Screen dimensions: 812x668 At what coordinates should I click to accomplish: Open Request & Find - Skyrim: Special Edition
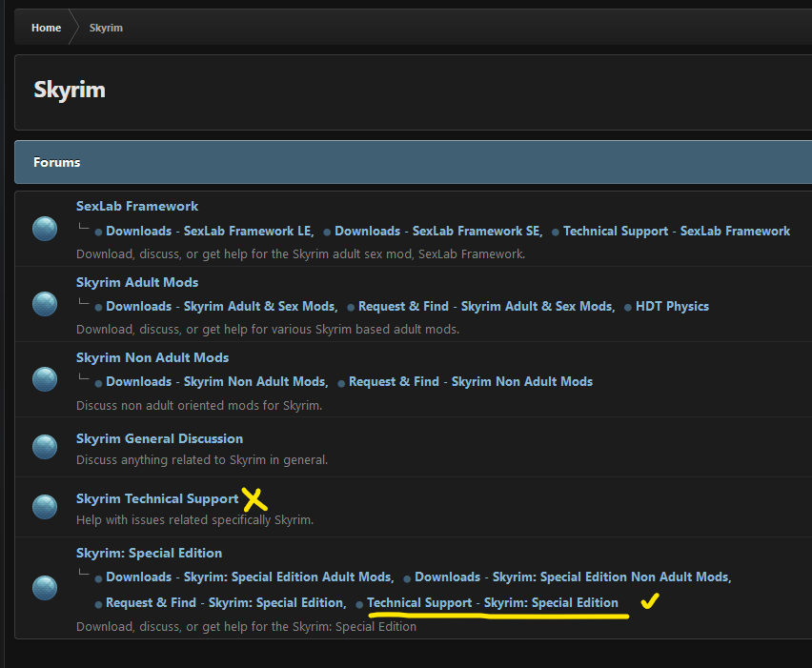pos(226,603)
